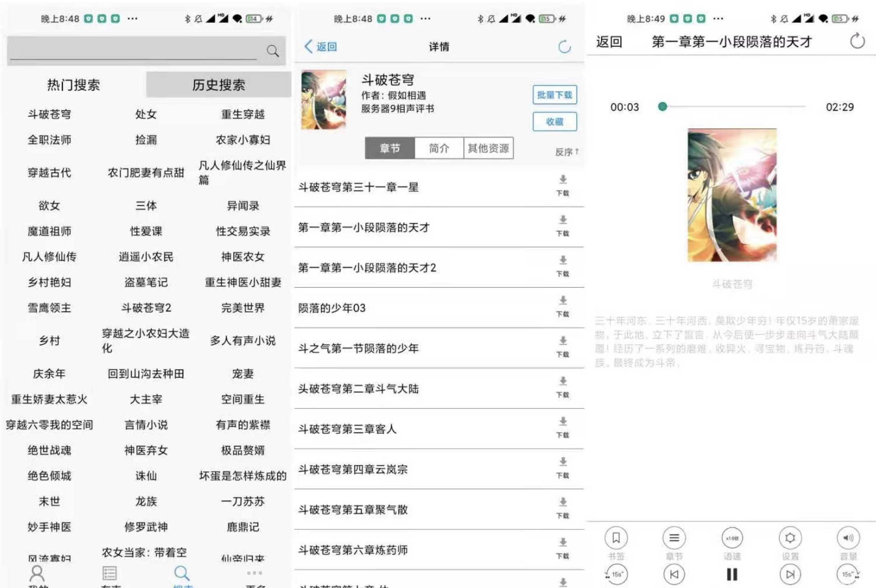
Task: Select the 完美世界 search keyword
Action: click(x=243, y=308)
